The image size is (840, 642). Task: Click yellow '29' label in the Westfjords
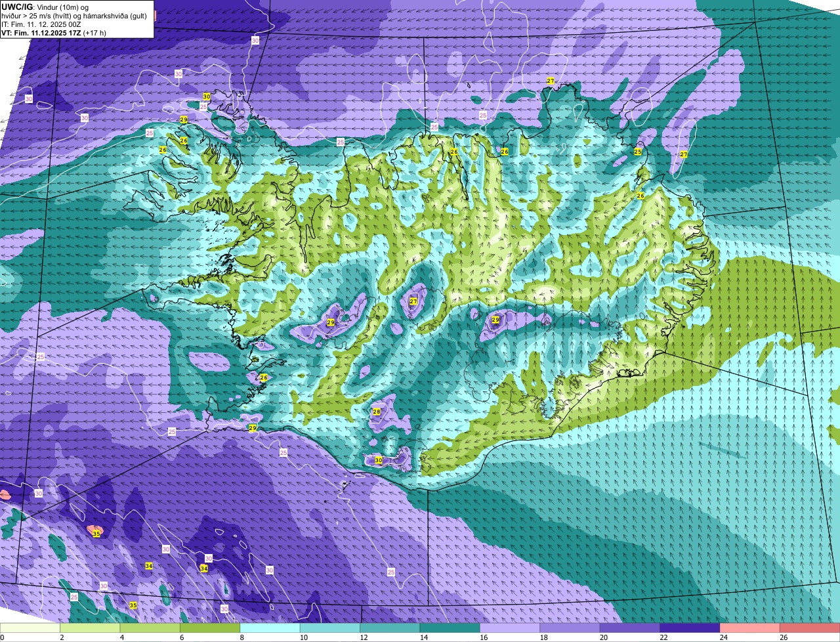184,119
